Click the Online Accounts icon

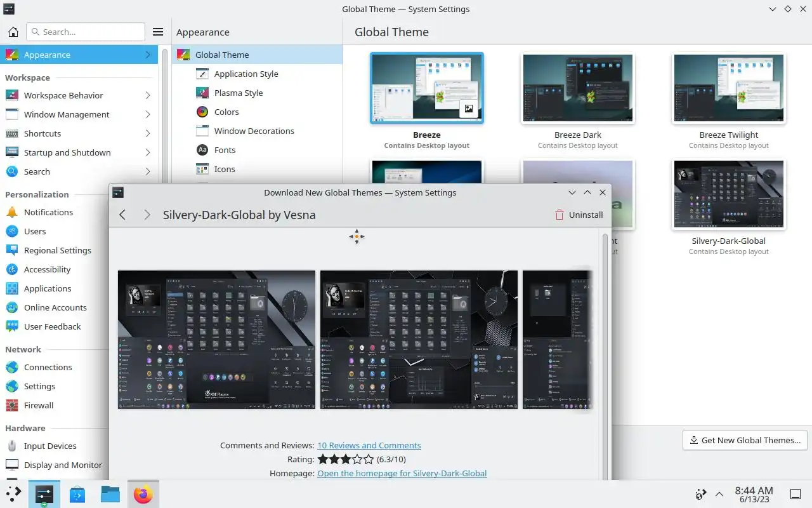(12, 307)
